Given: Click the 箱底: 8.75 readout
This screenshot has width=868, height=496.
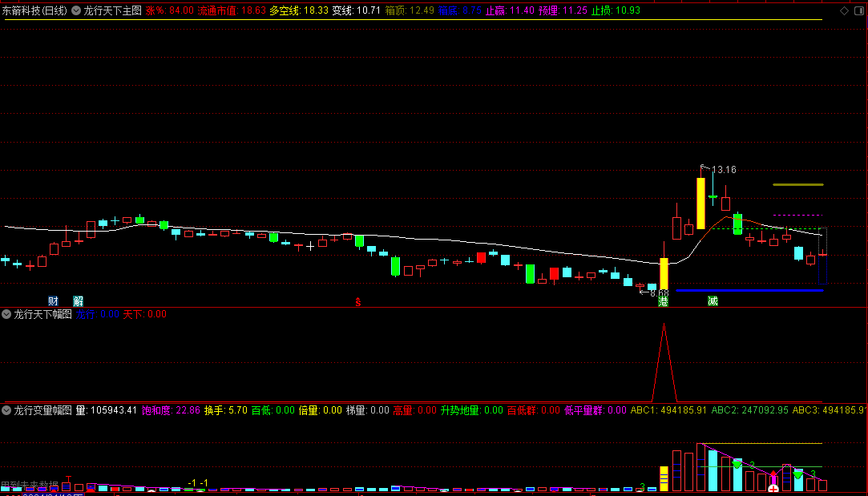Looking at the screenshot, I should coord(460,10).
